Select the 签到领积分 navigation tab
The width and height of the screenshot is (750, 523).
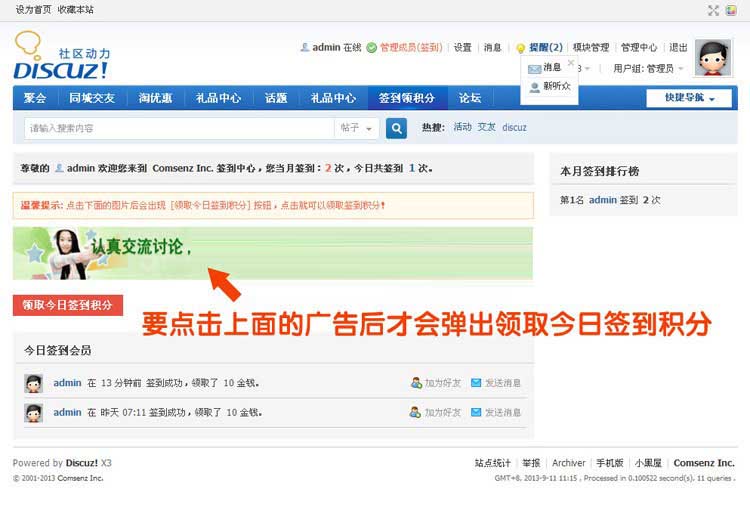407,98
